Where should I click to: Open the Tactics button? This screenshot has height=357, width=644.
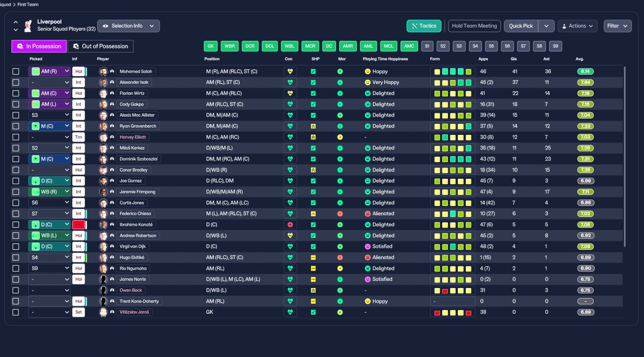point(424,26)
